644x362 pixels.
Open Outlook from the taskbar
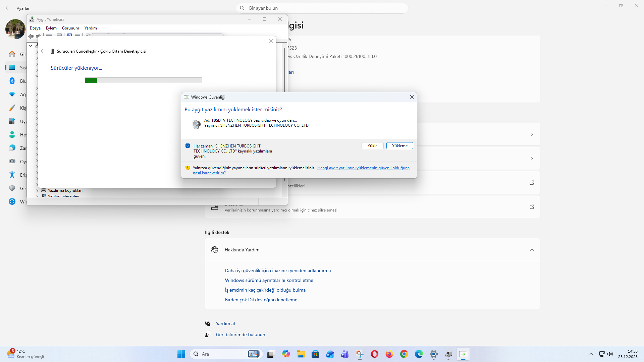pos(330,354)
